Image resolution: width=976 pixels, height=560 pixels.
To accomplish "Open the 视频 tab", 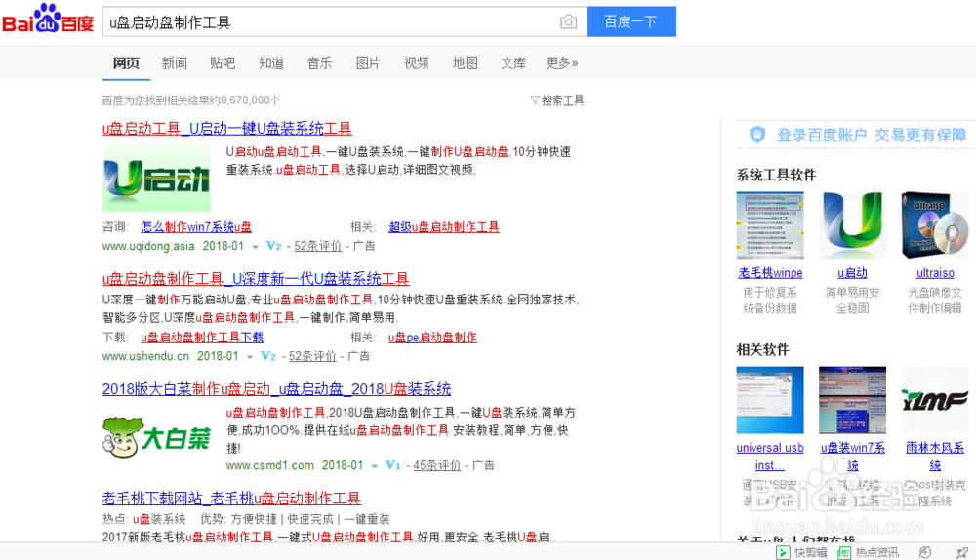I will 417,63.
